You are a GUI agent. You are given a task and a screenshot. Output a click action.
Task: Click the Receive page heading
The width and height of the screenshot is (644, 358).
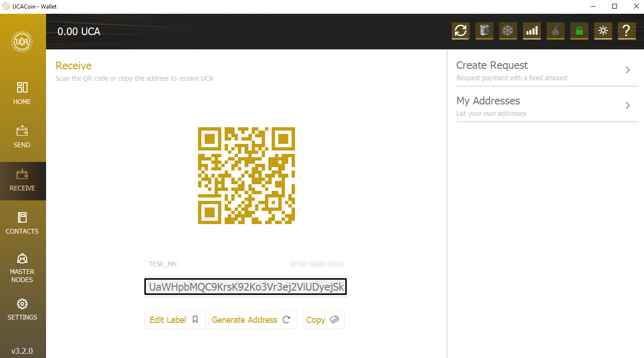coord(74,66)
